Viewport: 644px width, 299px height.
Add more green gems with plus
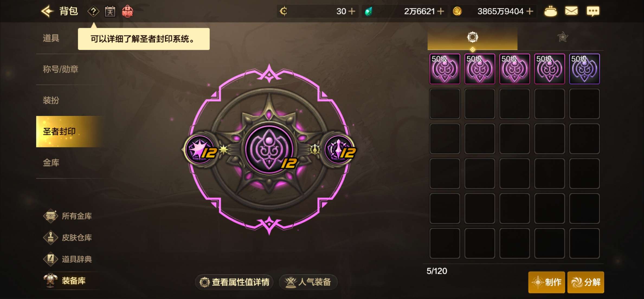point(441,11)
